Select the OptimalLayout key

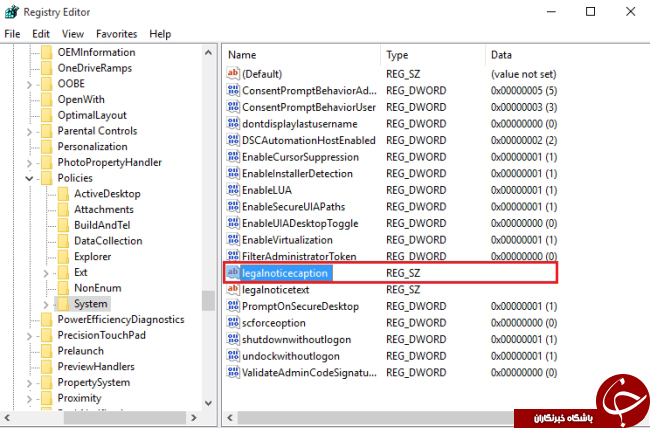coord(92,115)
